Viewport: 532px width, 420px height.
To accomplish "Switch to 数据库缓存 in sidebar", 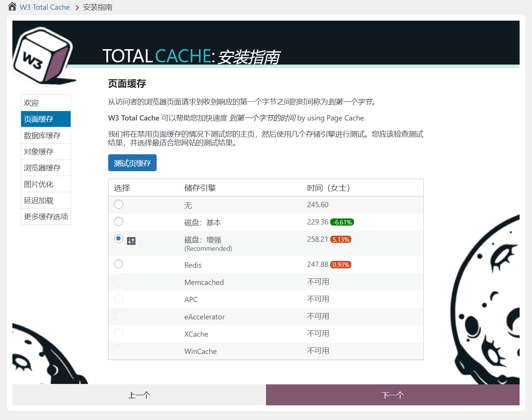I will click(46, 135).
